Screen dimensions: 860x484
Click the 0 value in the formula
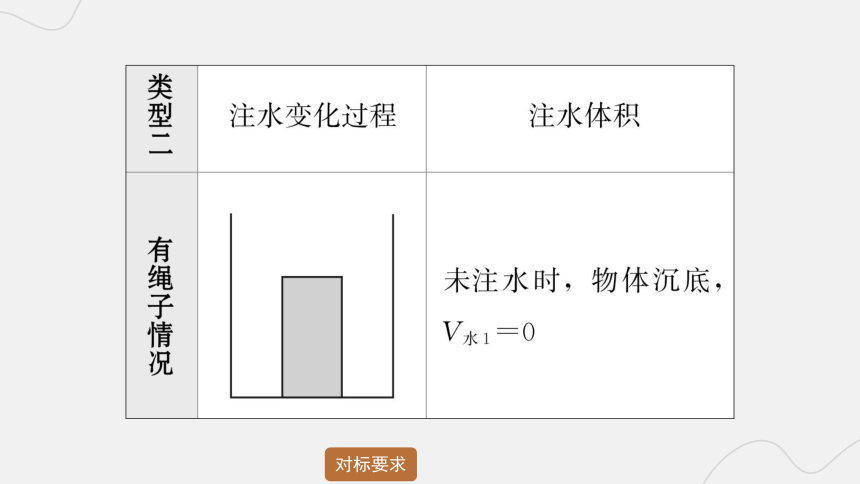click(528, 332)
